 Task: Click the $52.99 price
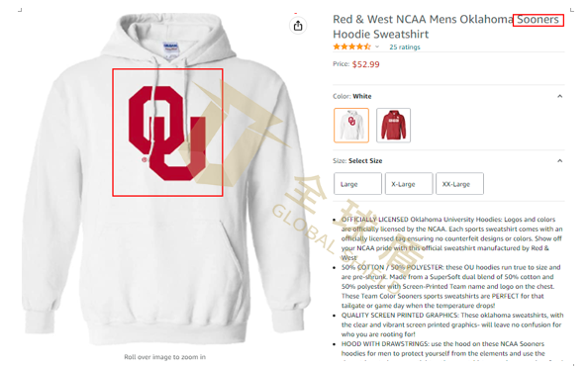pyautogui.click(x=365, y=64)
